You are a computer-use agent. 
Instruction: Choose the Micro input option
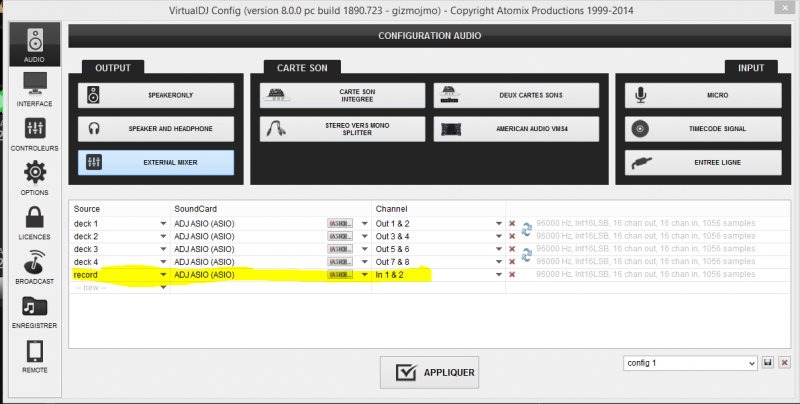pyautogui.click(x=697, y=95)
